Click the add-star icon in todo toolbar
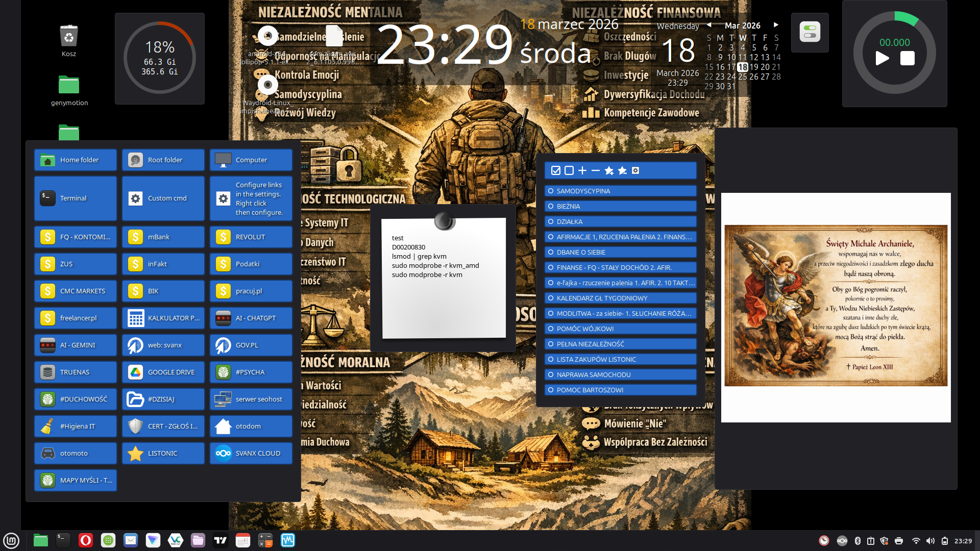 609,170
